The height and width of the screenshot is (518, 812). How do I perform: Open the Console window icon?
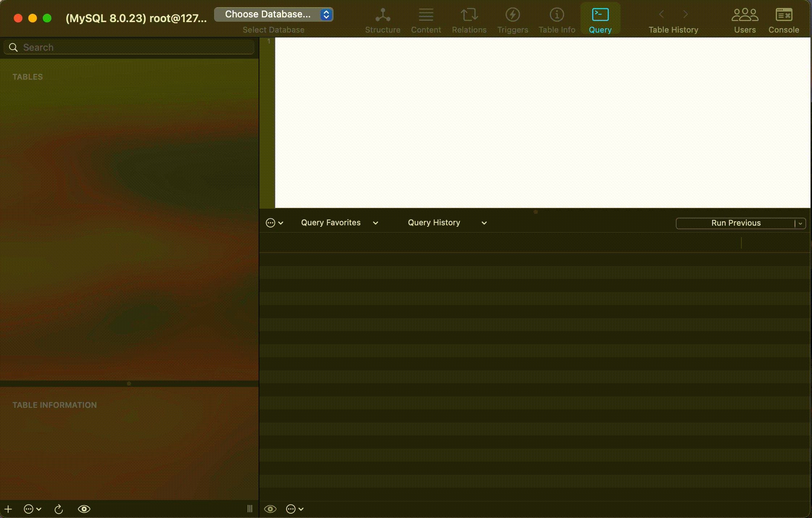click(784, 15)
